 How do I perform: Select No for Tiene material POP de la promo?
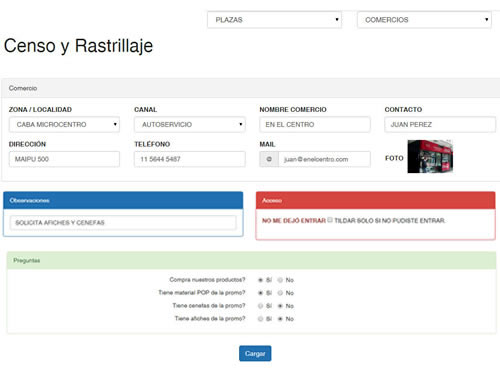[280, 293]
